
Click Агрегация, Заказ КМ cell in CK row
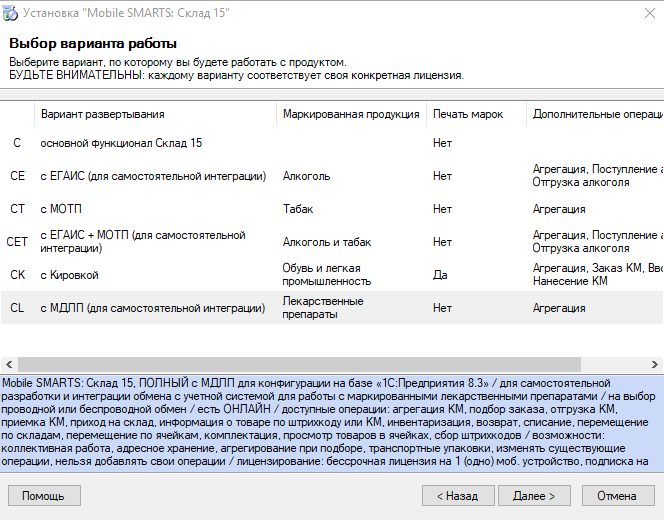coord(598,274)
